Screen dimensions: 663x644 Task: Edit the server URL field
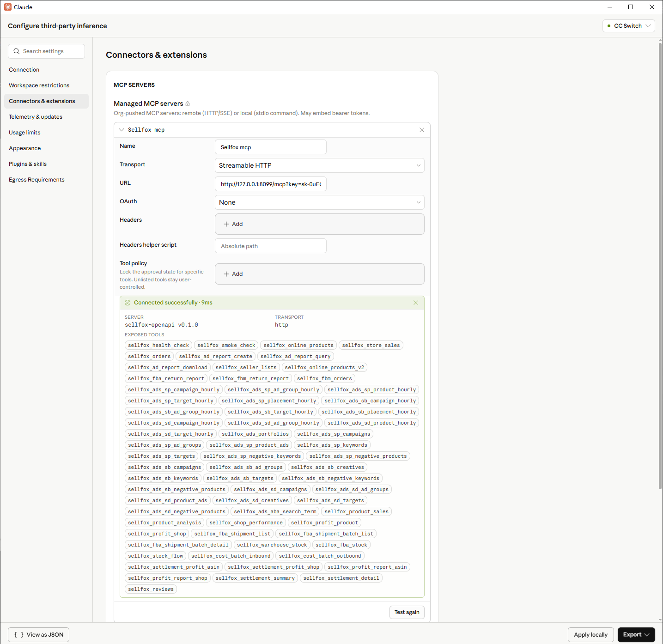click(271, 184)
